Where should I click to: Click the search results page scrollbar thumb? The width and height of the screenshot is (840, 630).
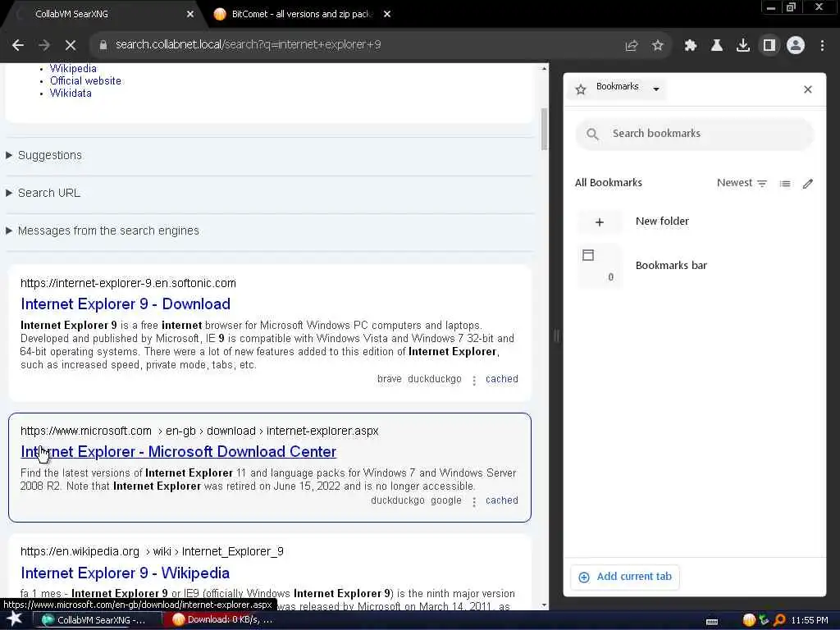(545, 129)
